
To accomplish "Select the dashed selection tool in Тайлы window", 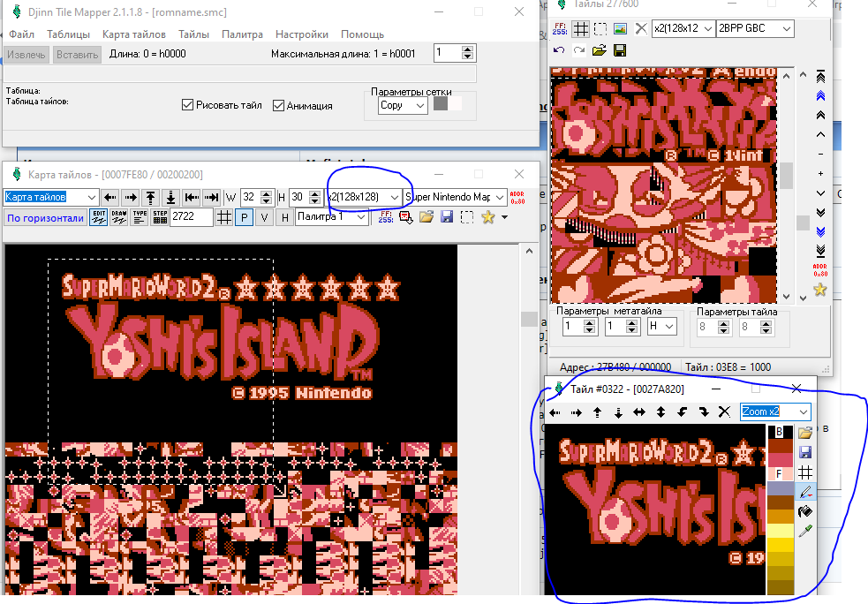I will [x=600, y=28].
